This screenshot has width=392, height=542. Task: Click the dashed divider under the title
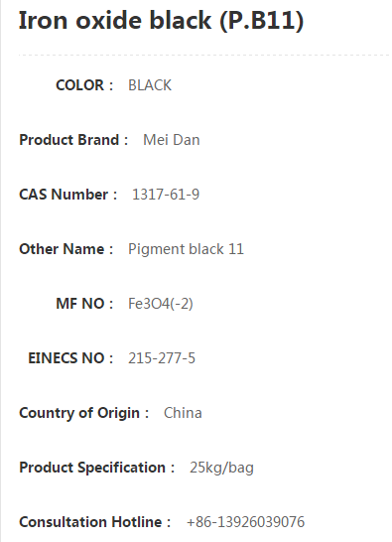(x=204, y=55)
